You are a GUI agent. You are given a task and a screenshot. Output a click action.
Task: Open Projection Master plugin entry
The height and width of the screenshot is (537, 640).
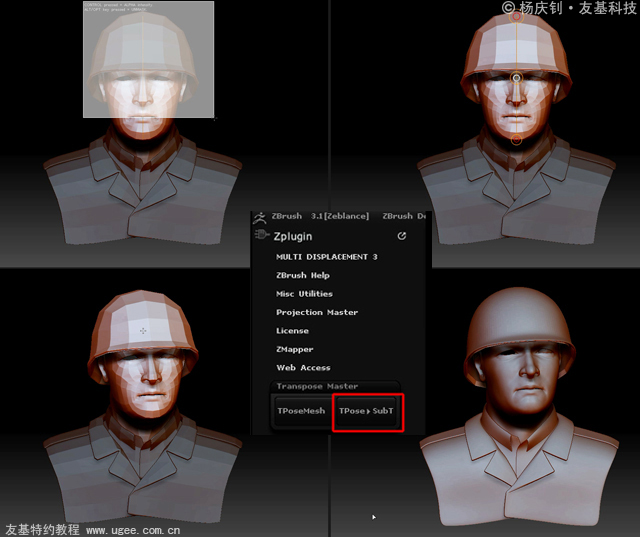tap(317, 312)
